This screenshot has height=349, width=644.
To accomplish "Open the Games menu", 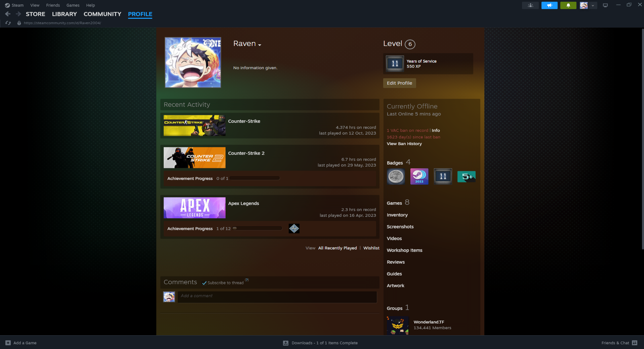I will tap(73, 5).
